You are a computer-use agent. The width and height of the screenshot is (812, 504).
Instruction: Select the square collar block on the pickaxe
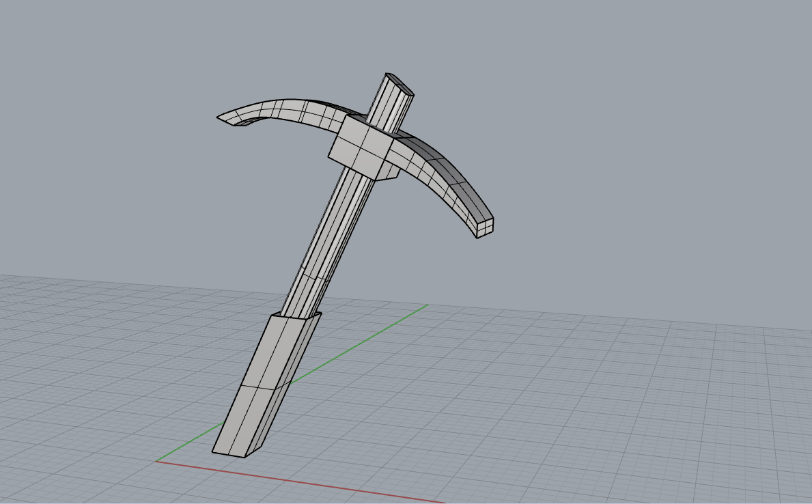[362, 148]
